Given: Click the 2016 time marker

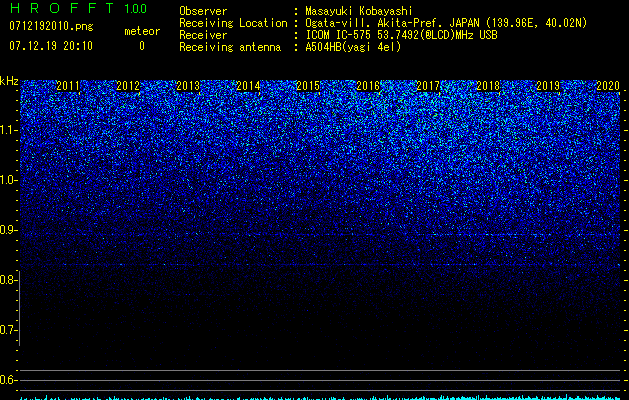Looking at the screenshot, I should 368,85.
